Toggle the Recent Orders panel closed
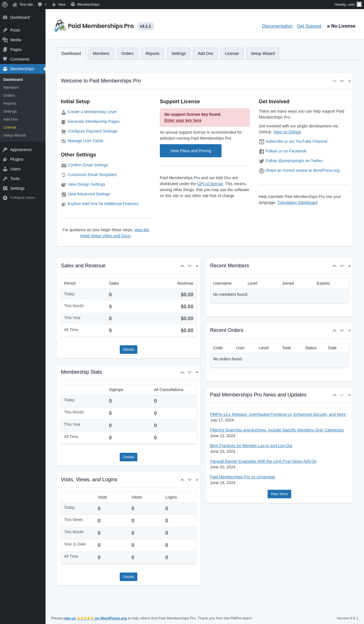 [x=349, y=330]
